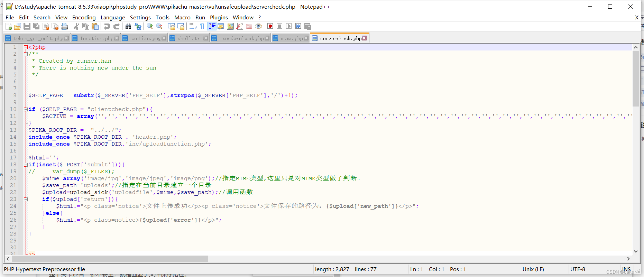The image size is (644, 277).
Task: Switch to the muma.php tab
Action: pyautogui.click(x=290, y=38)
